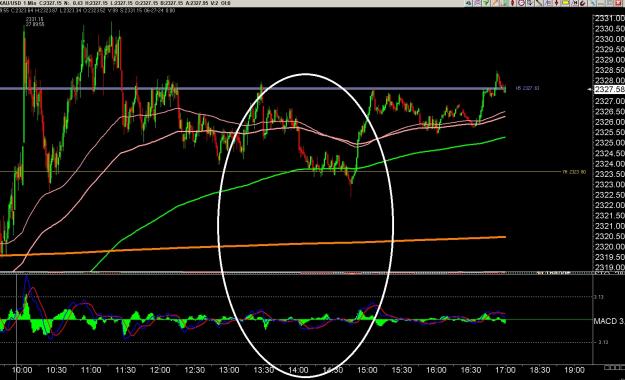Click the yellow rectangle toolbar icon
625x380 pixels.
pos(565,3)
